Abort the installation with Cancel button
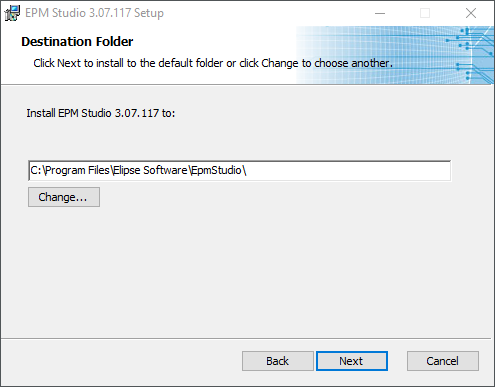 (x=443, y=361)
